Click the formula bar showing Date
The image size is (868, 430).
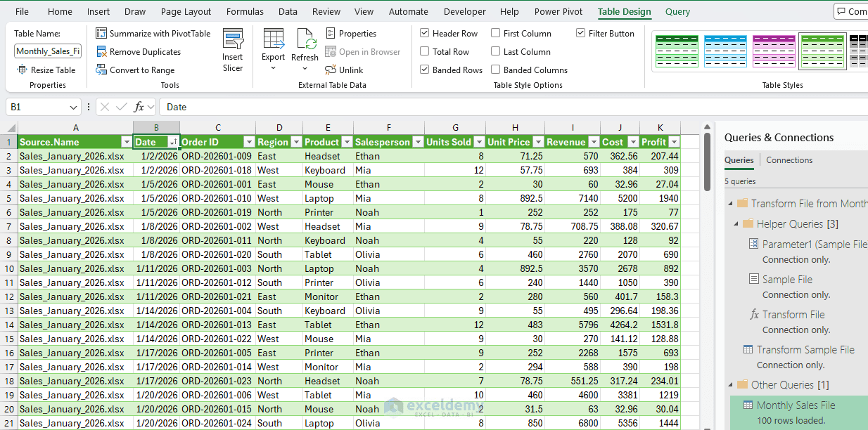(513, 107)
